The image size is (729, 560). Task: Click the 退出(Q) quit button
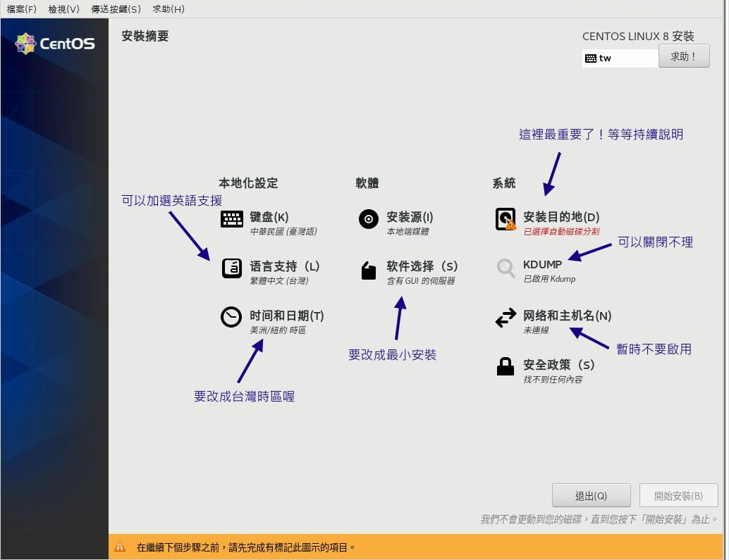click(x=591, y=495)
